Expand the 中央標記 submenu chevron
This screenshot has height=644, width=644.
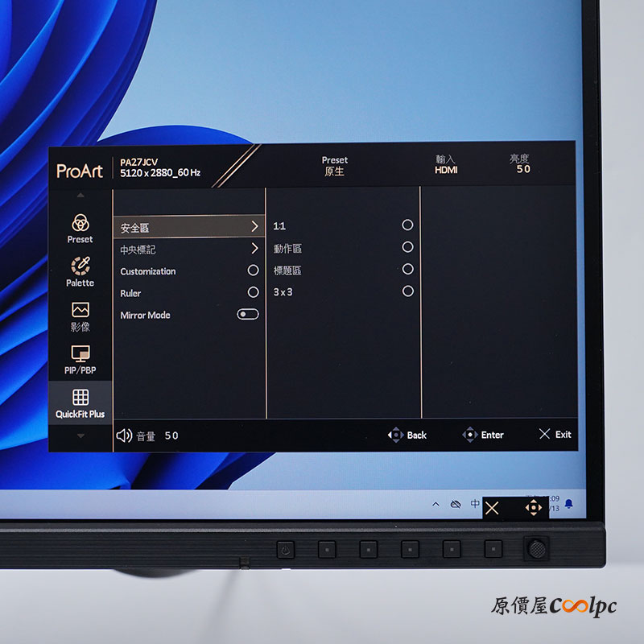(254, 248)
